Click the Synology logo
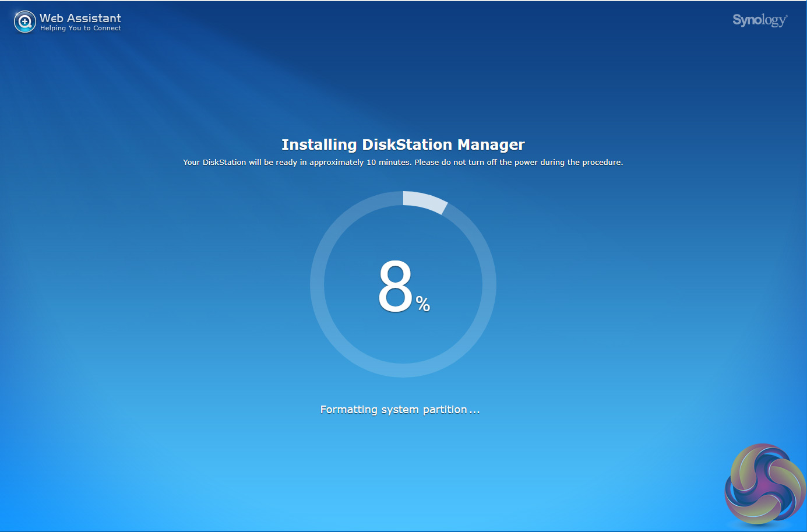 click(x=760, y=20)
